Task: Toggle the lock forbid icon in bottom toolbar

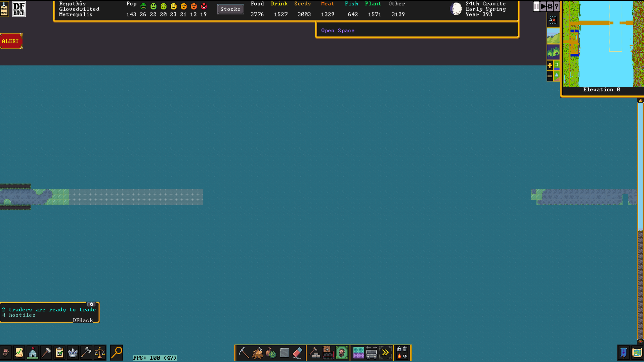Action: click(x=399, y=350)
